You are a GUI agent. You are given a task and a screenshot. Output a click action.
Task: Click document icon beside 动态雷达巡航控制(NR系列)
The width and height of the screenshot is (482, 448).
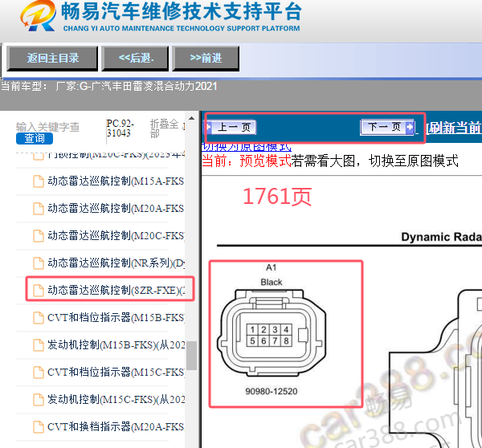point(39,263)
